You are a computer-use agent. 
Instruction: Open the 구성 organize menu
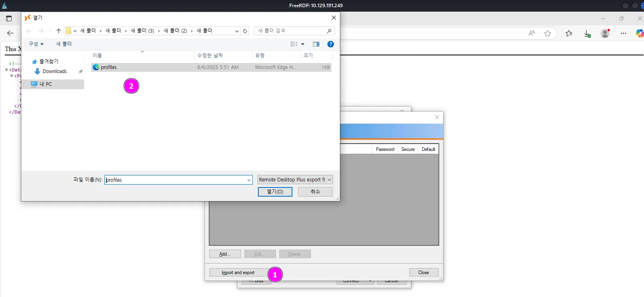click(36, 44)
